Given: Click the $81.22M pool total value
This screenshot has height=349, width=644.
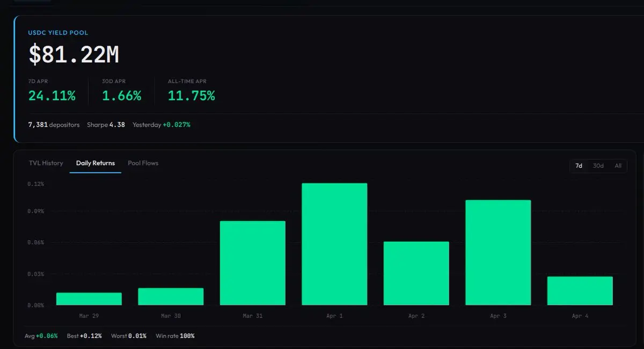Looking at the screenshot, I should [74, 55].
